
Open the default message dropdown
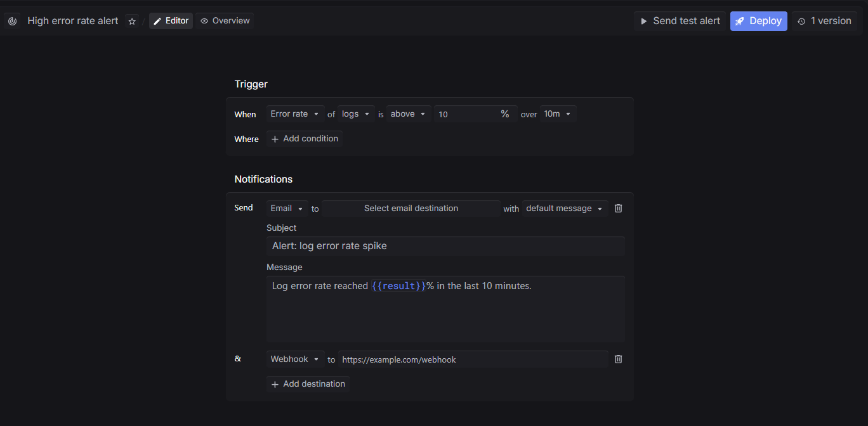click(565, 209)
